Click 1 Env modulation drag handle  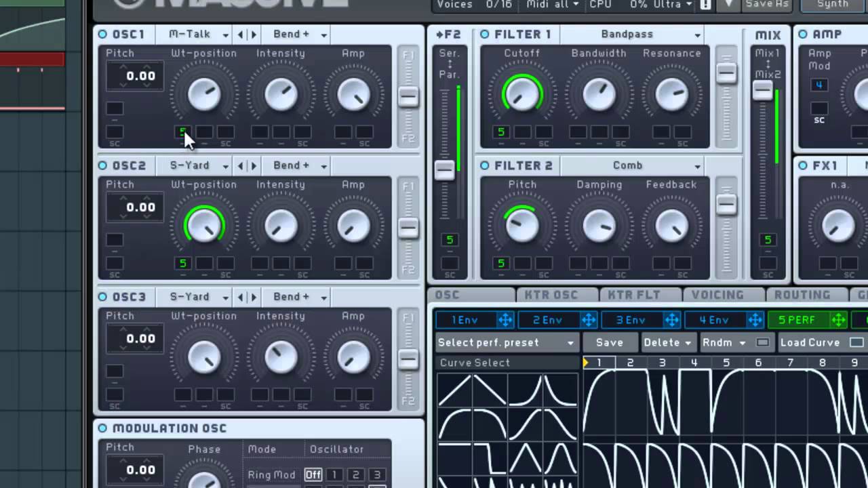coord(505,320)
